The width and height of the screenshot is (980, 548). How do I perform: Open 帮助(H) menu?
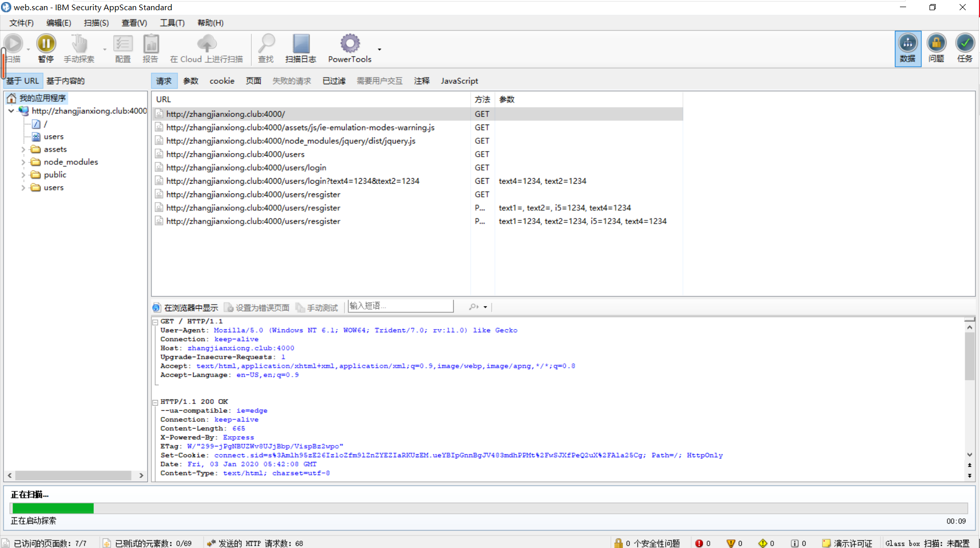click(x=211, y=23)
